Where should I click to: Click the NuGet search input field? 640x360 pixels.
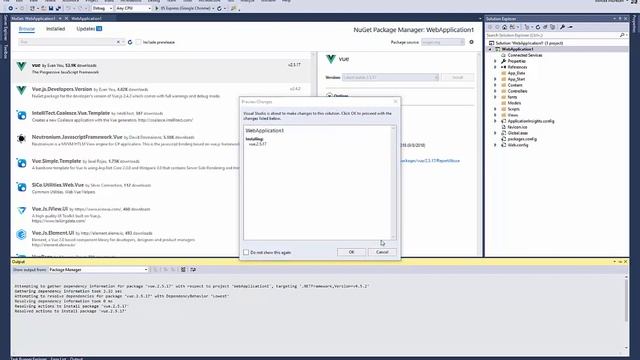(67, 42)
